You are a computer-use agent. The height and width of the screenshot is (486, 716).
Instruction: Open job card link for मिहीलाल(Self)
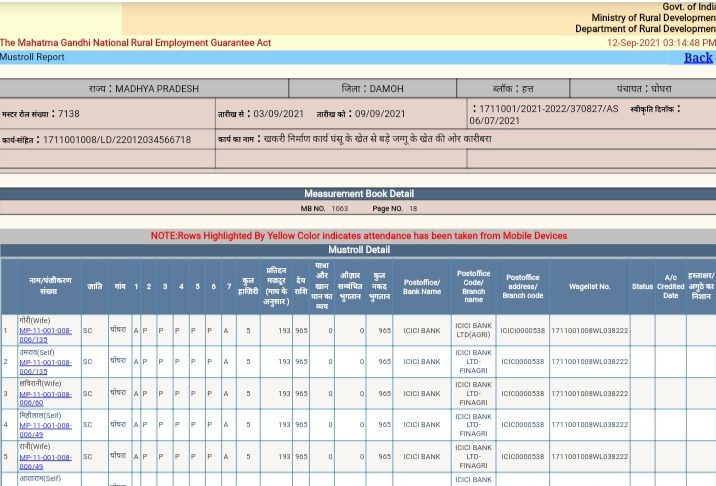pos(45,430)
